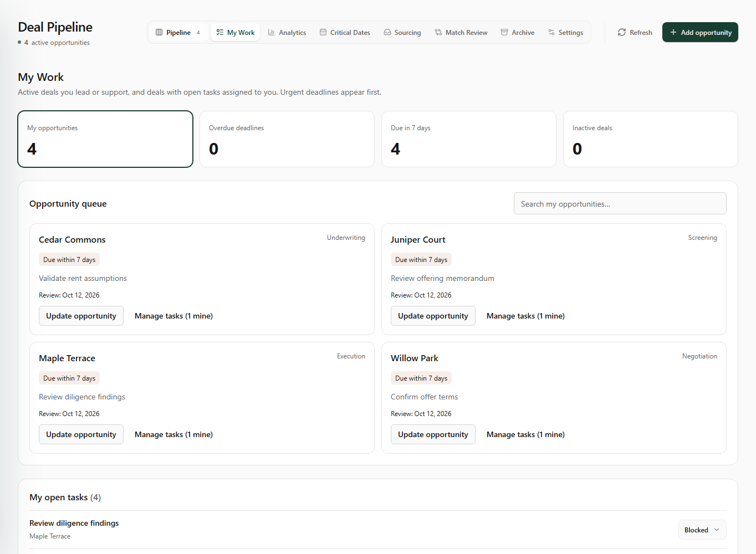
Task: Click the Match Review compare icon
Action: 438,32
